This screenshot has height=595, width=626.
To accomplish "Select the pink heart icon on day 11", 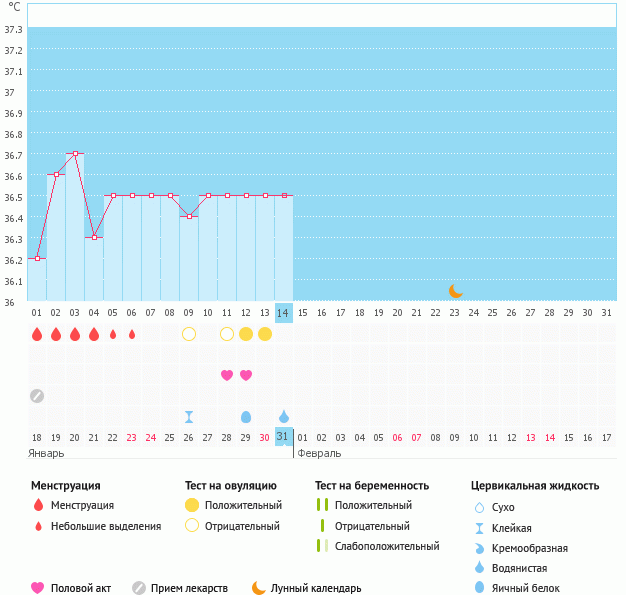I will pyautogui.click(x=227, y=375).
